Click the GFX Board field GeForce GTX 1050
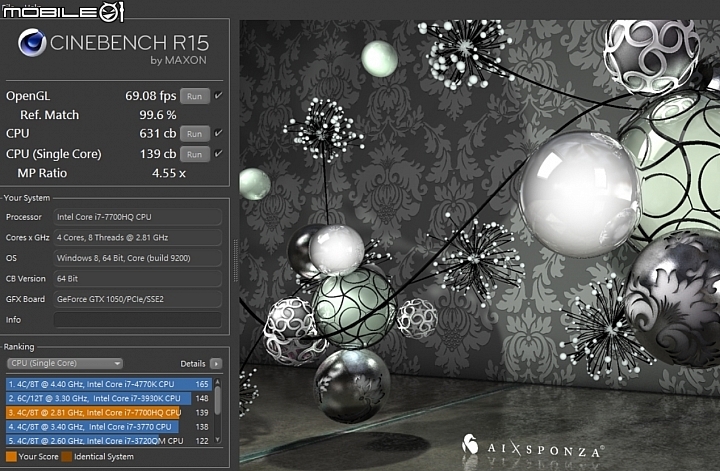The width and height of the screenshot is (720, 471). click(x=138, y=299)
